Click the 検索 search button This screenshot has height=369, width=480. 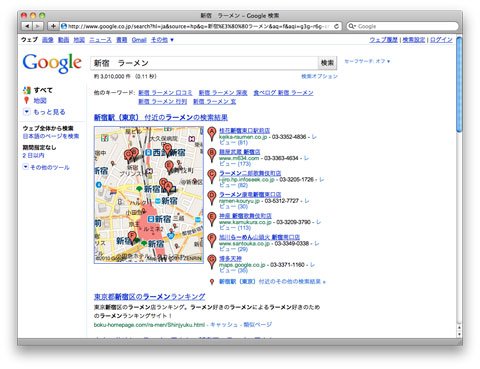327,63
